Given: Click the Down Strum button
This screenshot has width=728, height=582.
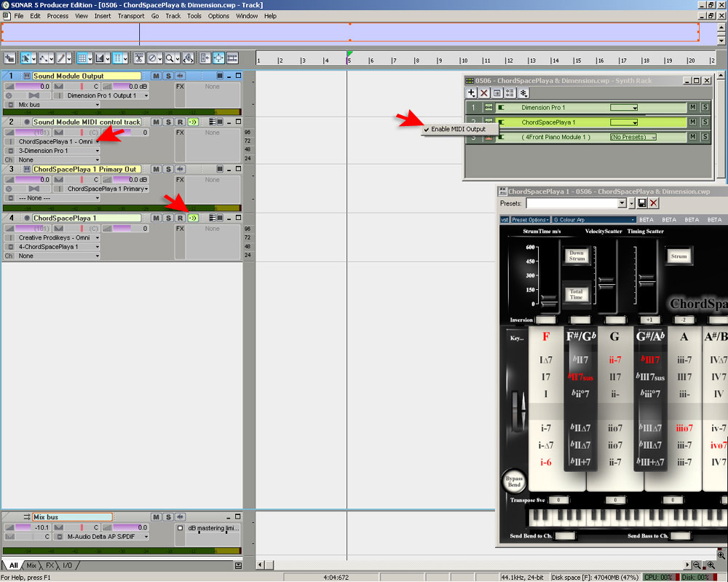Looking at the screenshot, I should (x=577, y=256).
